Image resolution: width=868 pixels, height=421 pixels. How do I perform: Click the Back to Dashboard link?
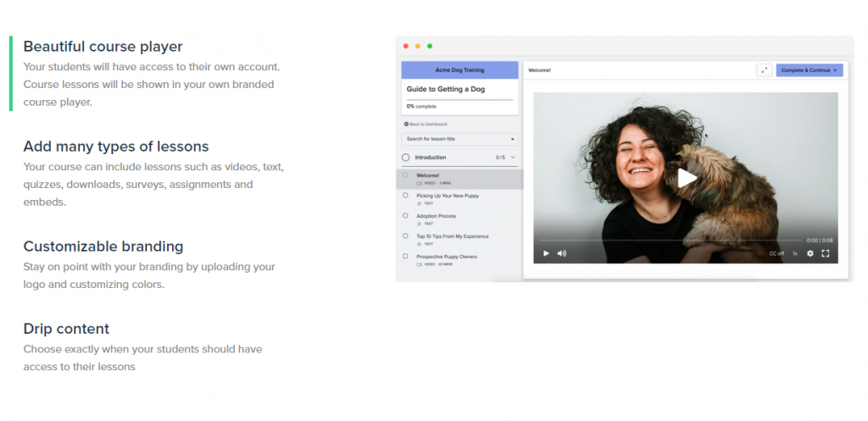point(426,125)
